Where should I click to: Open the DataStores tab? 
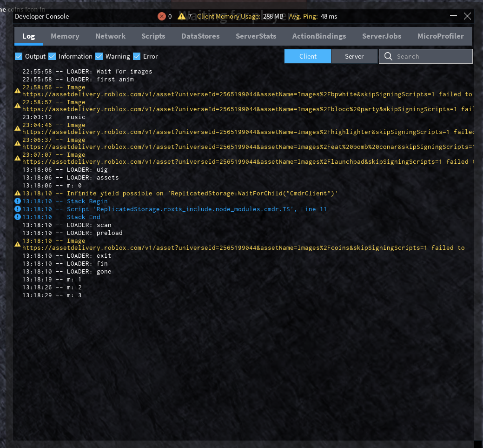point(200,36)
